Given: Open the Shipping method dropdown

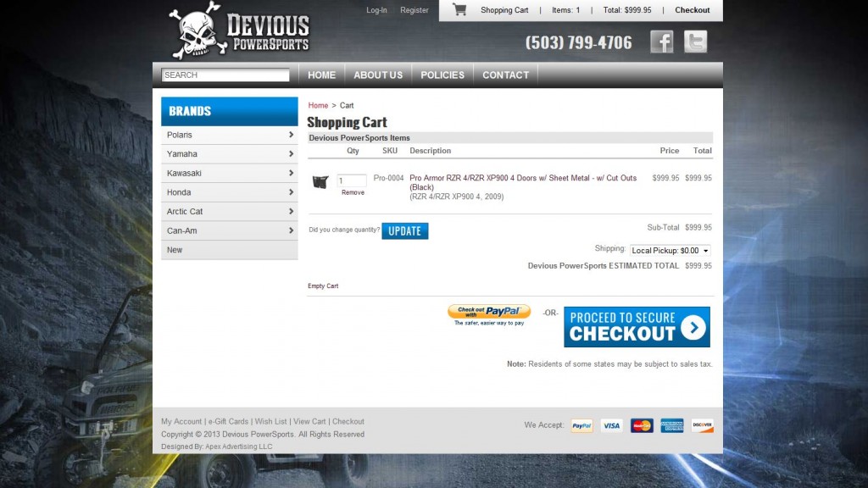Looking at the screenshot, I should 670,249.
